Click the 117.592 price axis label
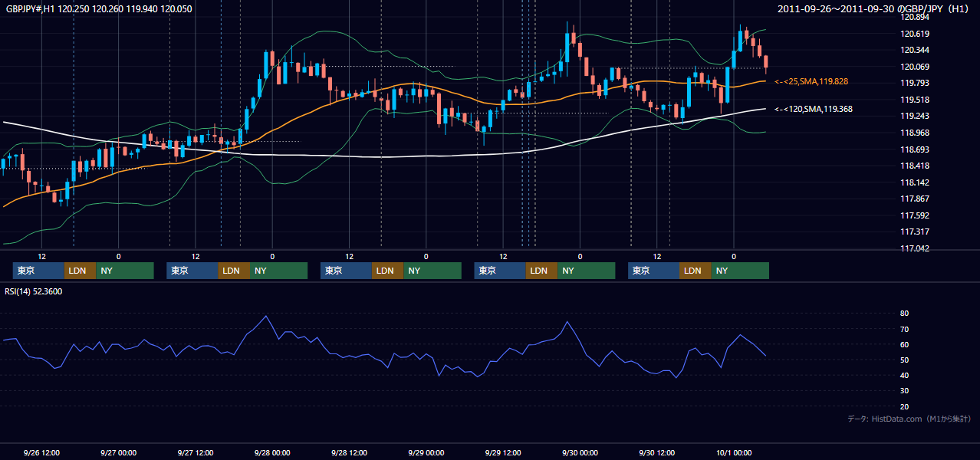Screen dimensions: 980x460 tap(914, 215)
